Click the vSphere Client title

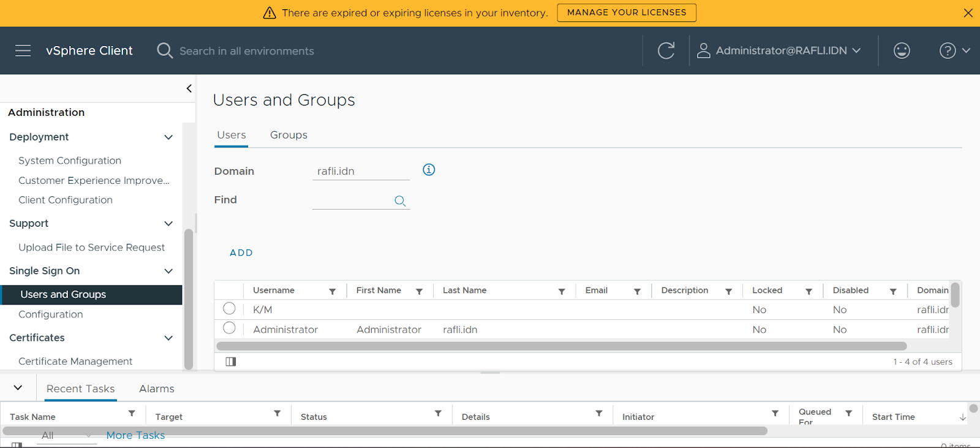coord(89,50)
